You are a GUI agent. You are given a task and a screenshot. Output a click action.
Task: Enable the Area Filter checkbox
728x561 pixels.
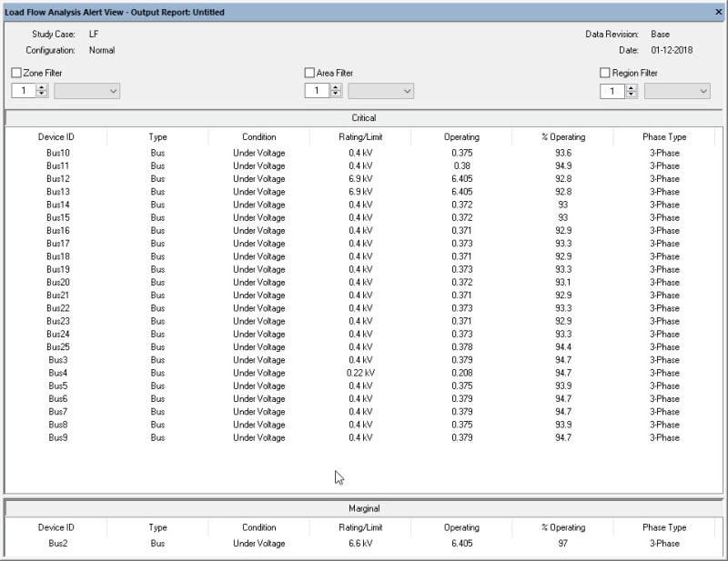click(x=309, y=73)
